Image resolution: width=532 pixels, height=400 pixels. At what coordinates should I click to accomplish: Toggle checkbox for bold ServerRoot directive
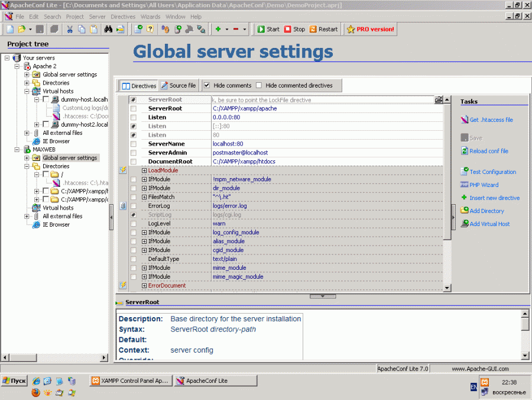click(x=134, y=109)
